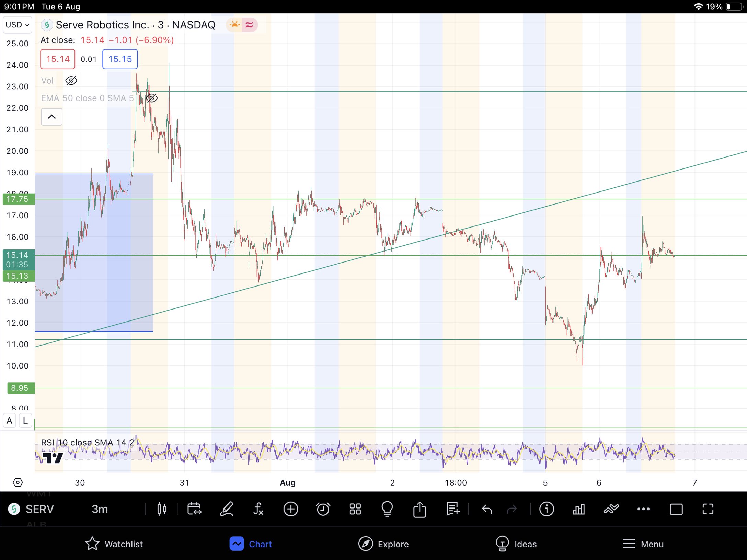Tap RSI 10 close SMA legend
Image resolution: width=747 pixels, height=560 pixels.
point(88,443)
